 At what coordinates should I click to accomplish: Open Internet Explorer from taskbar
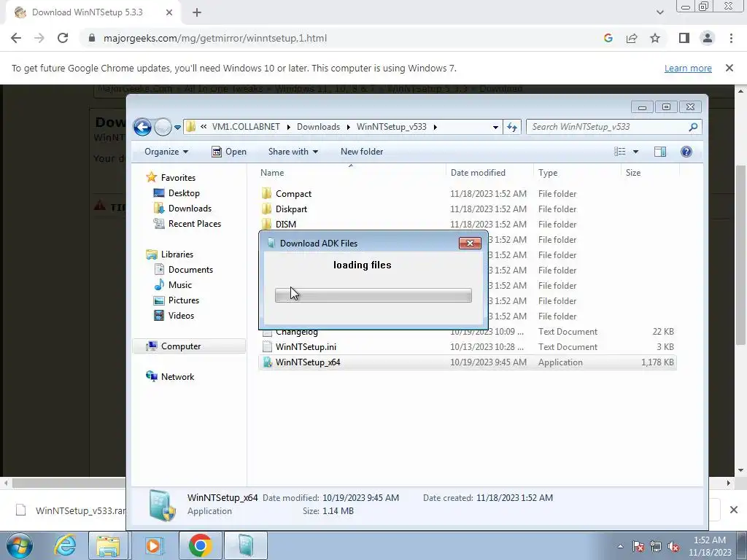point(64,545)
